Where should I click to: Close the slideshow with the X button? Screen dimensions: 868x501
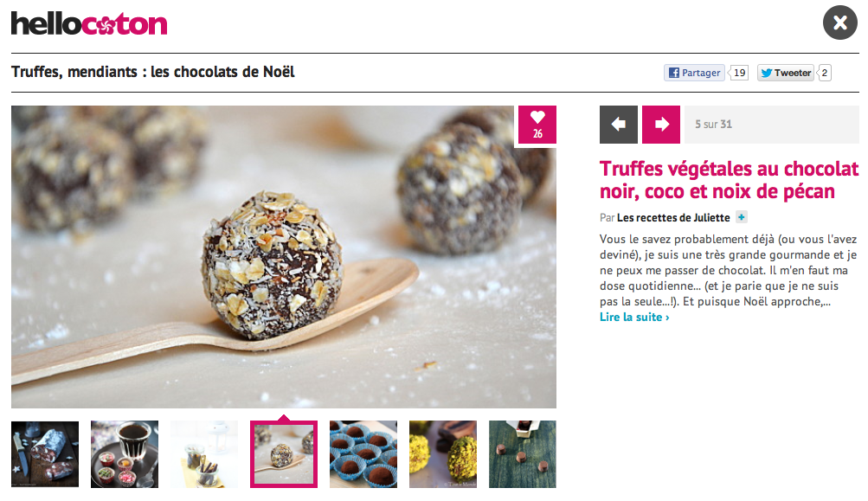[839, 22]
